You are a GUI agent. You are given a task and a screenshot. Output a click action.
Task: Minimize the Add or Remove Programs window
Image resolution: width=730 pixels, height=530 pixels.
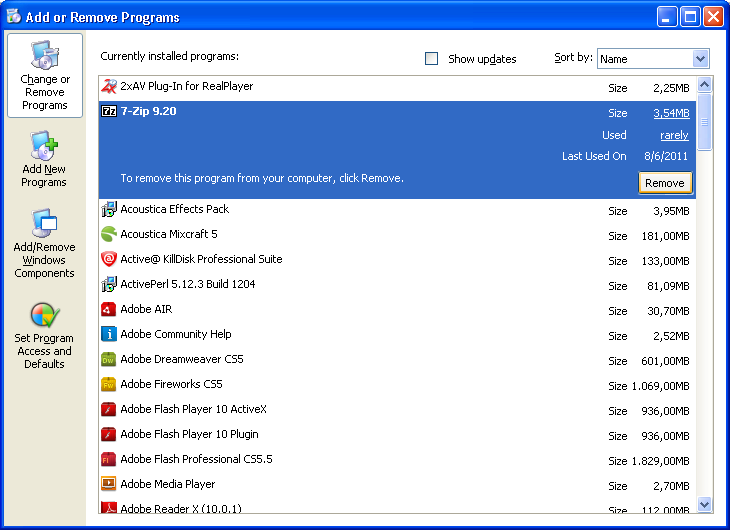[667, 17]
